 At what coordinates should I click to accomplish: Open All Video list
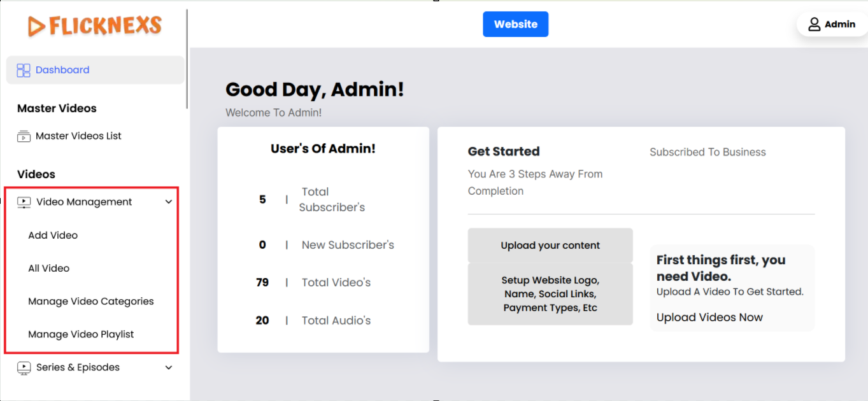[x=49, y=269]
